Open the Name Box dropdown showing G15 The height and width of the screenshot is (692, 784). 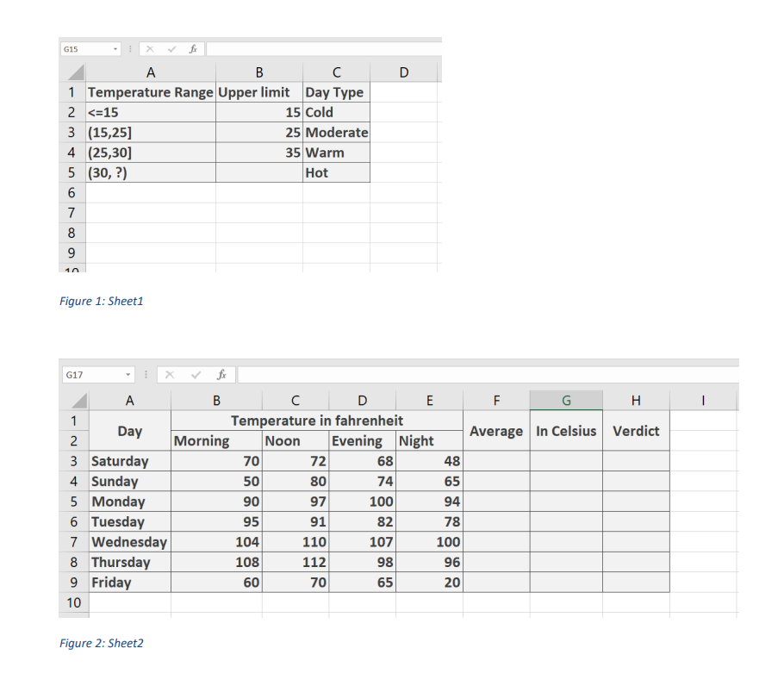pos(115,48)
